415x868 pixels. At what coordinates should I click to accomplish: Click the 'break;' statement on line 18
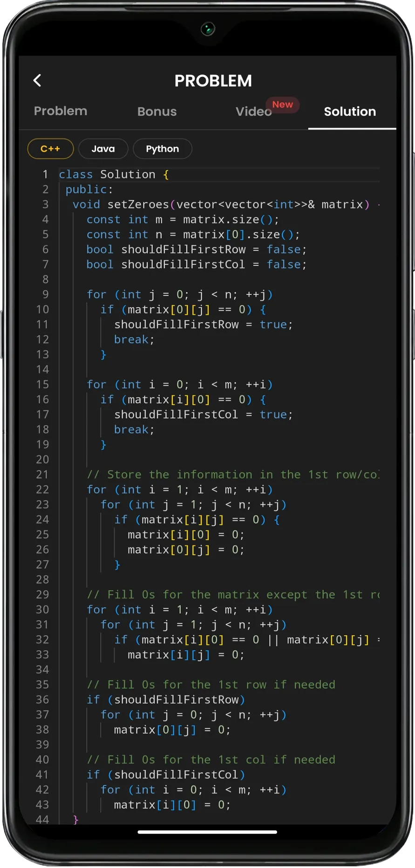[134, 429]
